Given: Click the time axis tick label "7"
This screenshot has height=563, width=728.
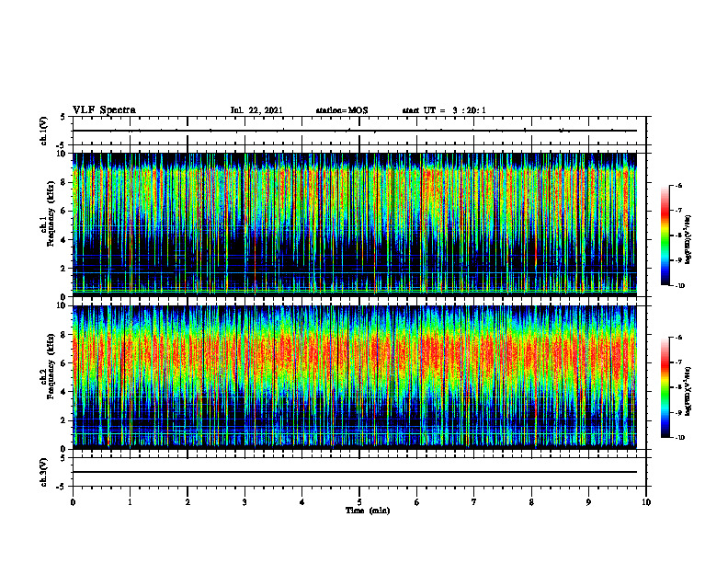Looking at the screenshot, I should 474,502.
